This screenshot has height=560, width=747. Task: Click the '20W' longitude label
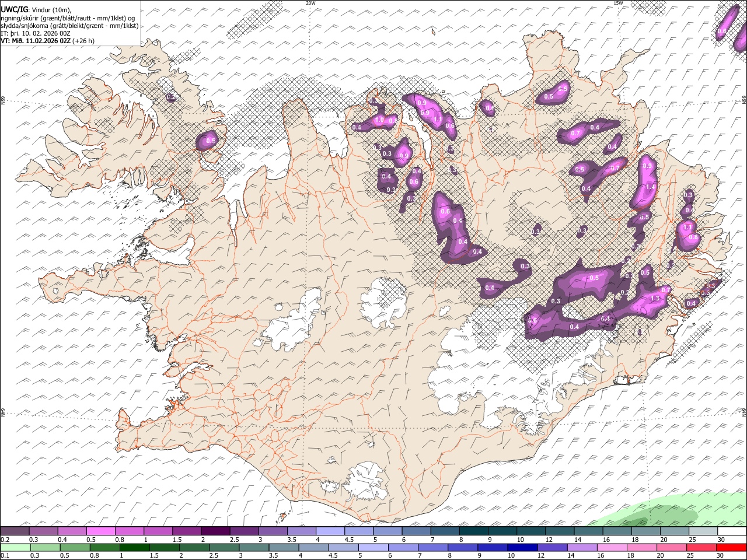click(310, 3)
